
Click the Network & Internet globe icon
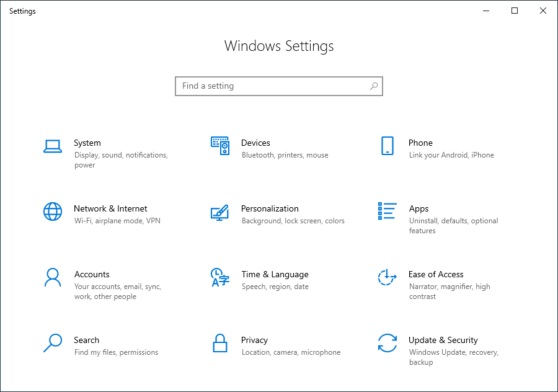coord(53,212)
